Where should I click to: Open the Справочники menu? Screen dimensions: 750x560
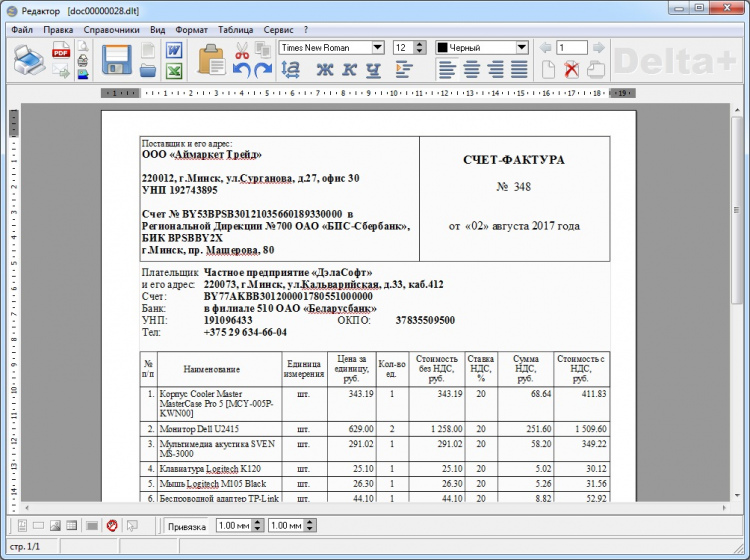tap(111, 30)
